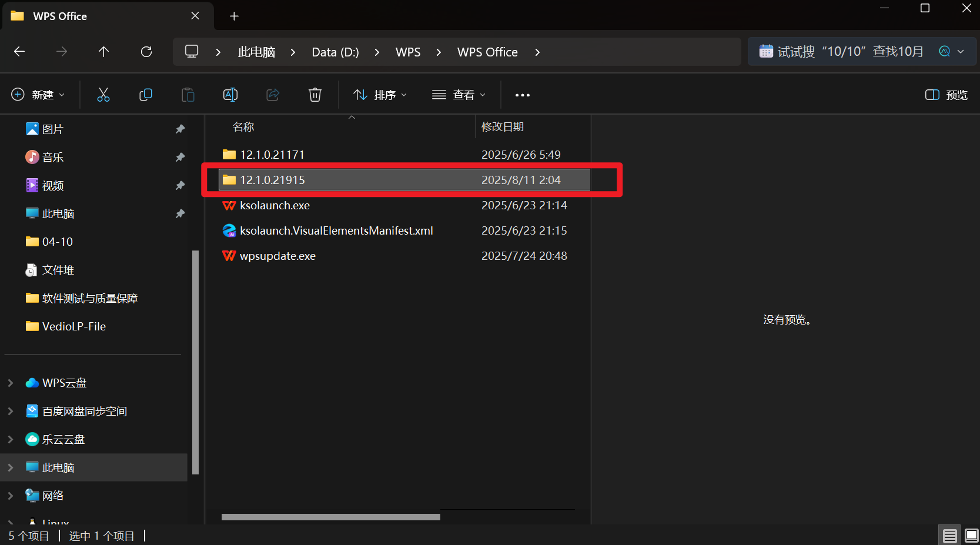Open the 新建 dropdown menu
The width and height of the screenshot is (980, 545).
pos(39,95)
